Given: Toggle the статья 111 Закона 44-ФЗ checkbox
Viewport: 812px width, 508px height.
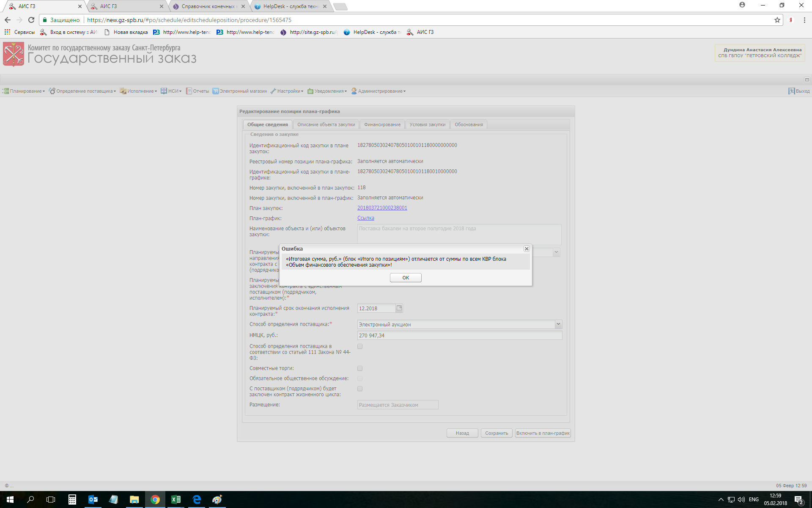Looking at the screenshot, I should click(360, 346).
